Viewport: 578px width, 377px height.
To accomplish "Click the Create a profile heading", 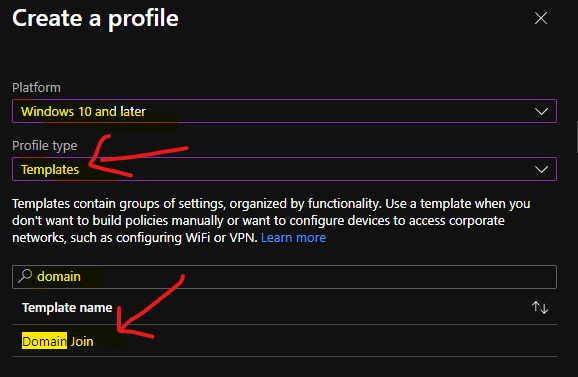I will (95, 18).
